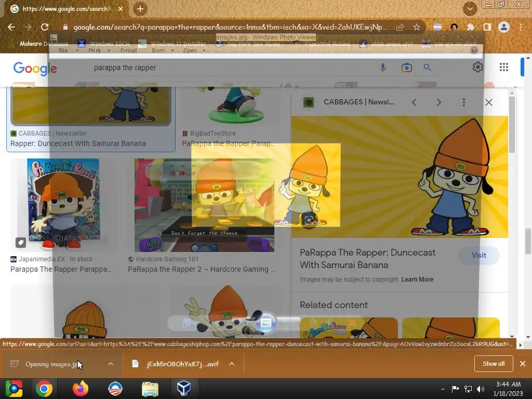Screen dimensions: 532x399
Task: Show hidden system tray icons
Action: point(443,389)
